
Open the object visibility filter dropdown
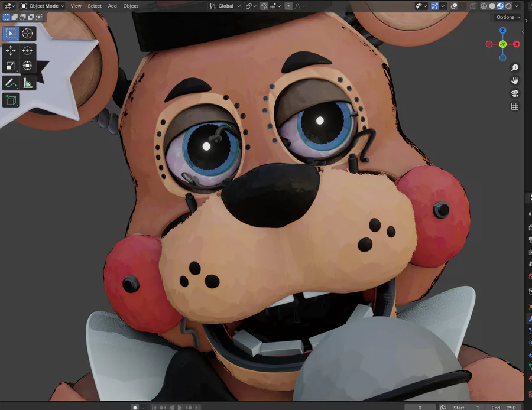tap(421, 6)
